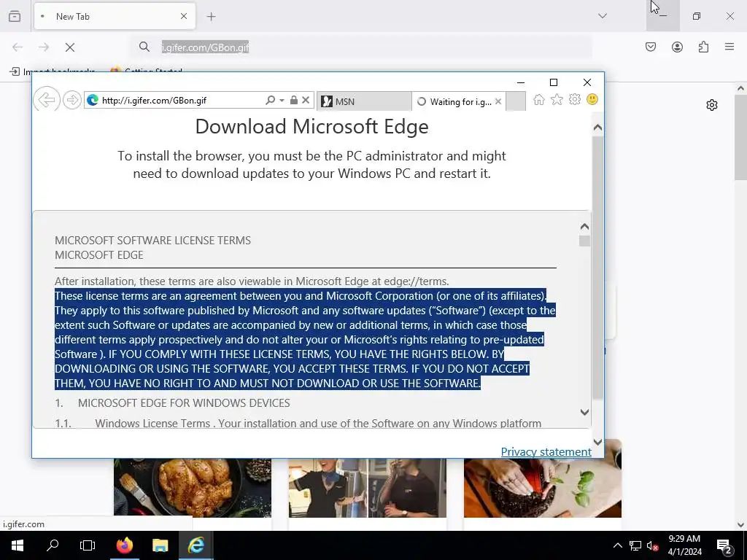
Task: Click the muted volume icon in system tray
Action: pyautogui.click(x=652, y=545)
